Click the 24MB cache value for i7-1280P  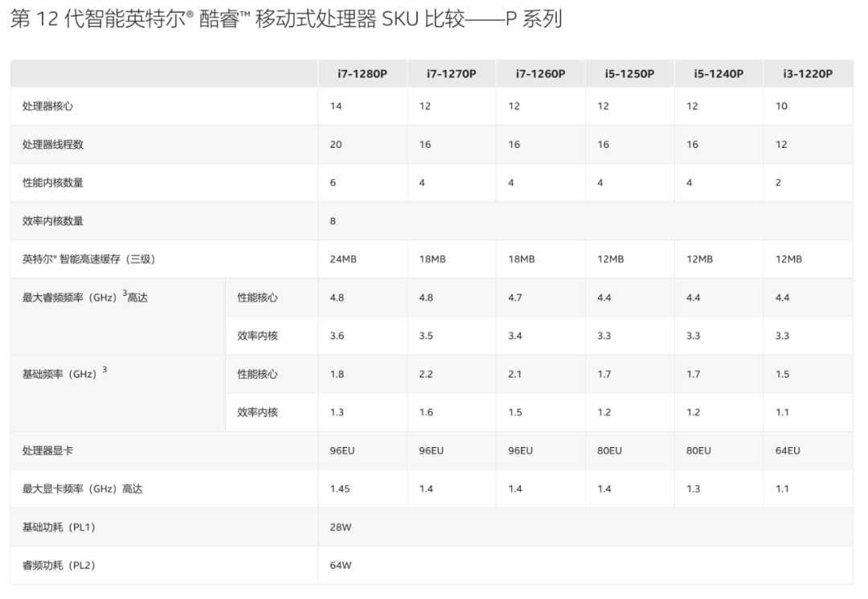point(342,259)
